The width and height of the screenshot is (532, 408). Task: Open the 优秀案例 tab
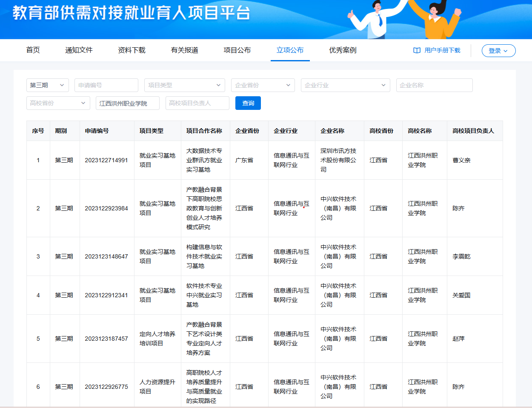tap(343, 50)
